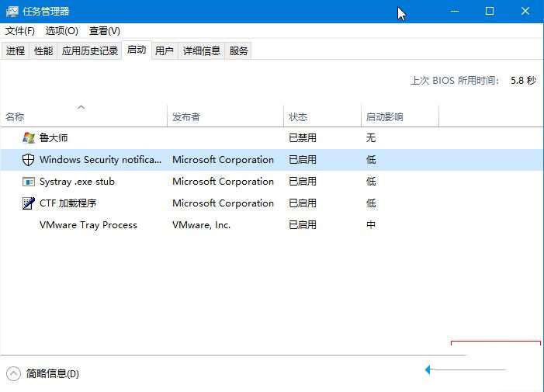Click 已禁用 status of 鲁大师

[303, 138]
